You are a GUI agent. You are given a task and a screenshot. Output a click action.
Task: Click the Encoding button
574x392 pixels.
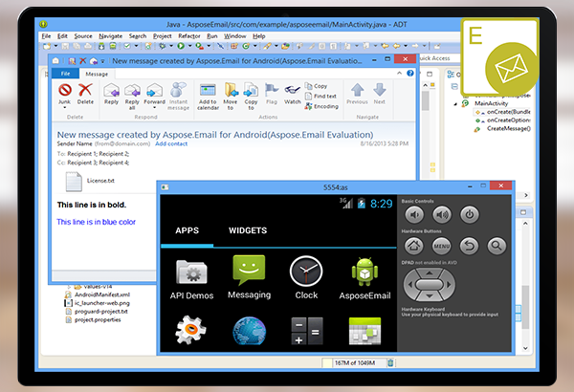[x=321, y=106]
